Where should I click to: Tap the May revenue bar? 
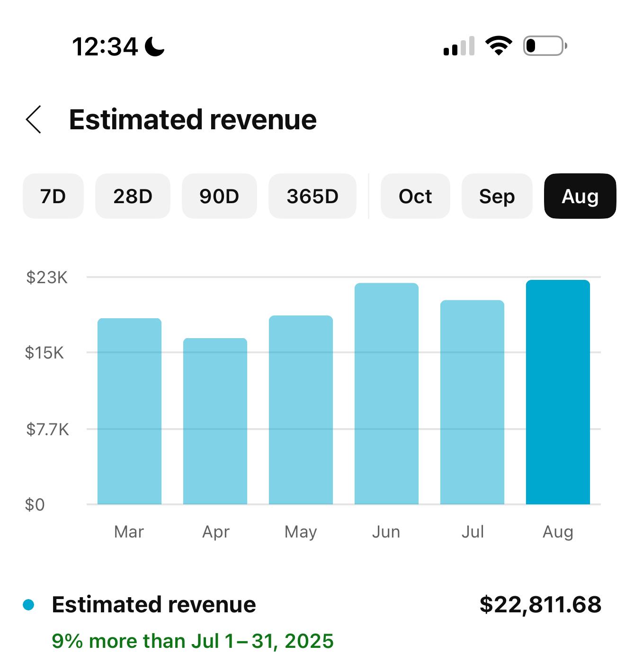tap(301, 410)
